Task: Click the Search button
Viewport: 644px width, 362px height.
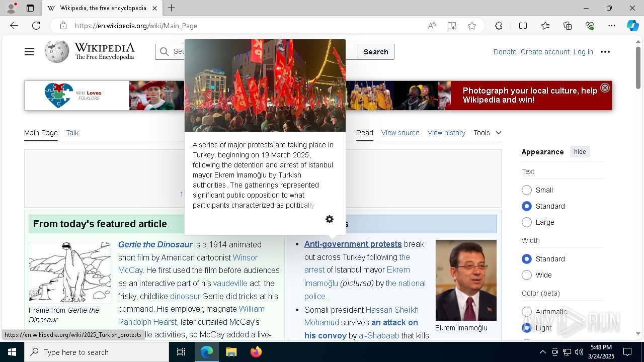Action: click(376, 52)
